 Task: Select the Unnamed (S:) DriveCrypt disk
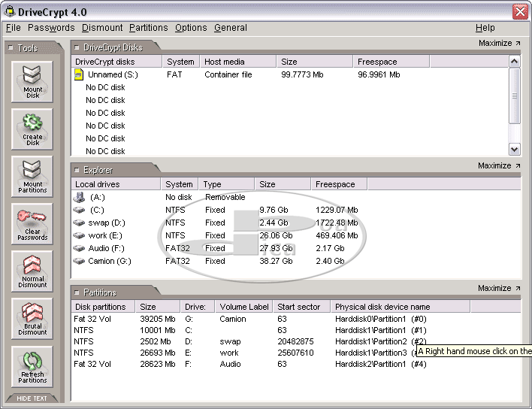click(113, 74)
